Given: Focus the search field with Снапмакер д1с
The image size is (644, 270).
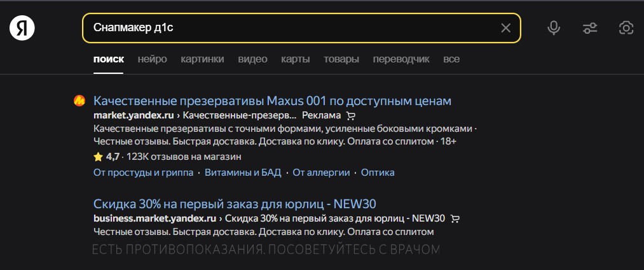Looking at the screenshot, I should tap(301, 28).
